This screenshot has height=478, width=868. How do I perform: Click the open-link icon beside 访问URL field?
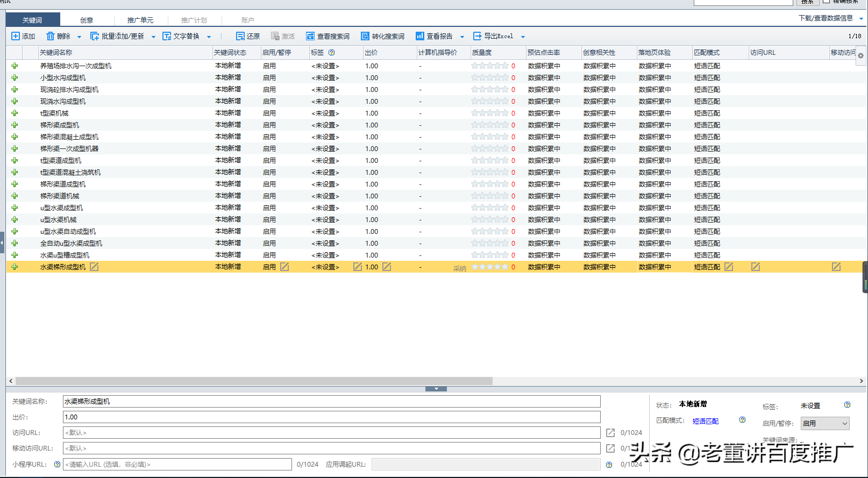click(x=610, y=433)
